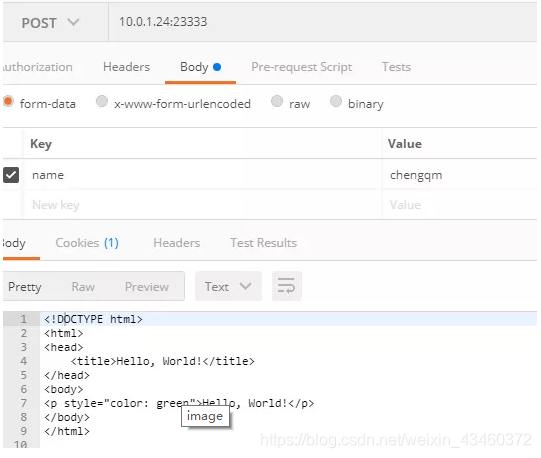Click the <head> line in response

63,347
